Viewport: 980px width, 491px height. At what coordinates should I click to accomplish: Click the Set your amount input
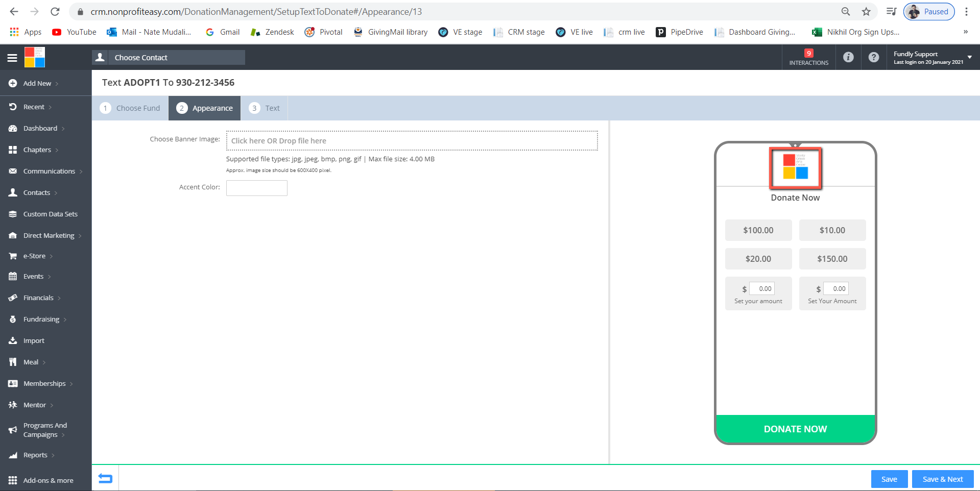click(x=762, y=288)
